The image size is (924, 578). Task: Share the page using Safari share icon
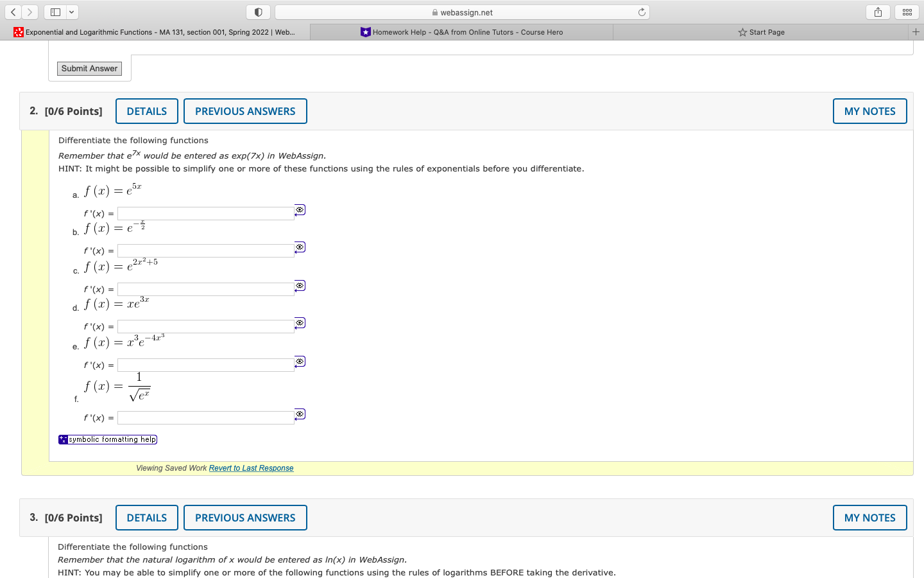tap(878, 12)
